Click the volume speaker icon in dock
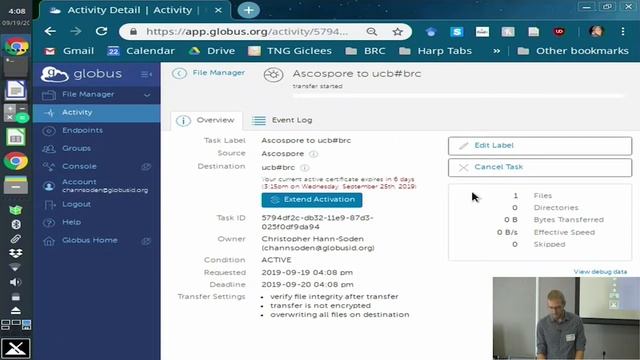The width and height of the screenshot is (640, 360). 16,282
